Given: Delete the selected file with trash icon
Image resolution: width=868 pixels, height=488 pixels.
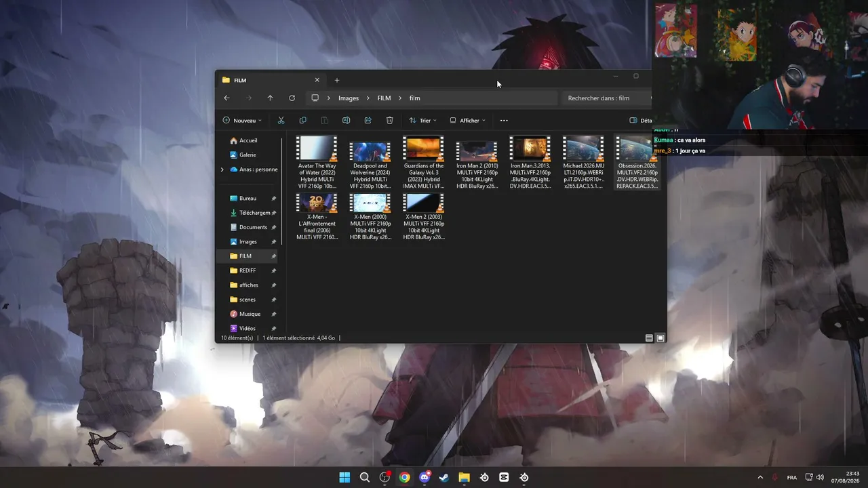Looking at the screenshot, I should (389, 121).
